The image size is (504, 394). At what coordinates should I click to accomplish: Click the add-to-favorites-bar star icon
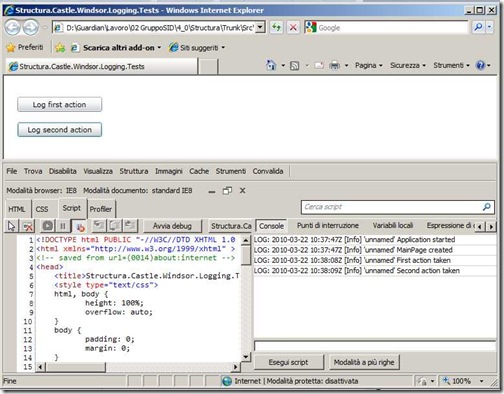[60, 48]
